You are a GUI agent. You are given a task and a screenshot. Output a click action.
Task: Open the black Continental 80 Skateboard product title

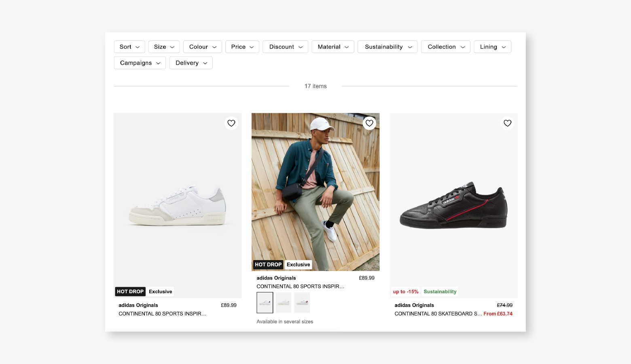[x=438, y=314]
